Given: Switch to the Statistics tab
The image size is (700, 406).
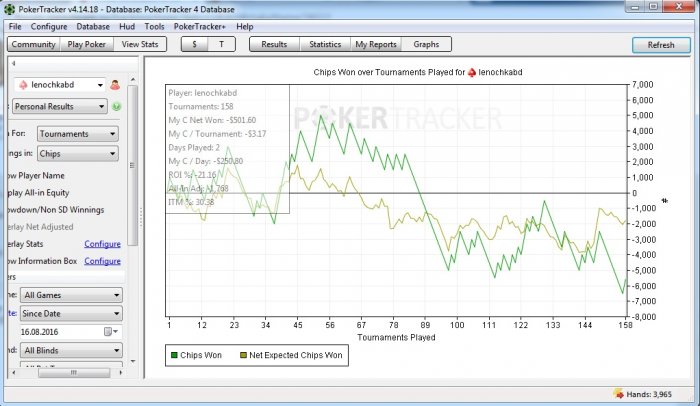Looking at the screenshot, I should [x=325, y=44].
